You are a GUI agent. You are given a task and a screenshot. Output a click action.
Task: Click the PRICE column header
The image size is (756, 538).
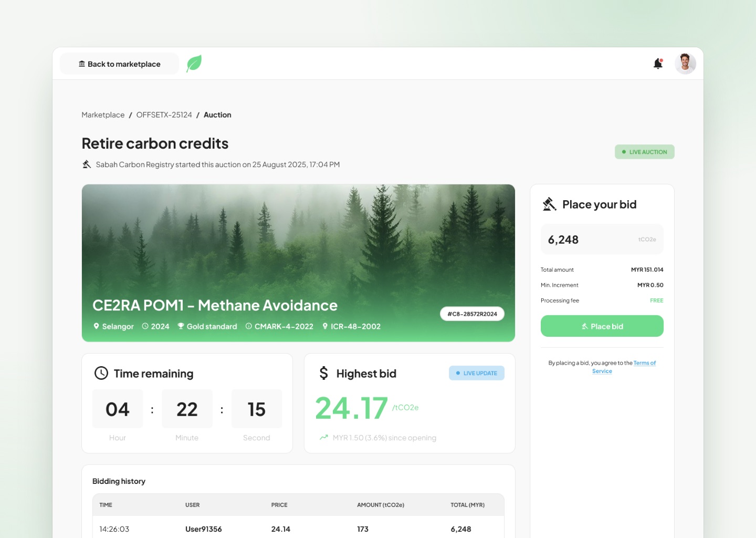(279, 505)
